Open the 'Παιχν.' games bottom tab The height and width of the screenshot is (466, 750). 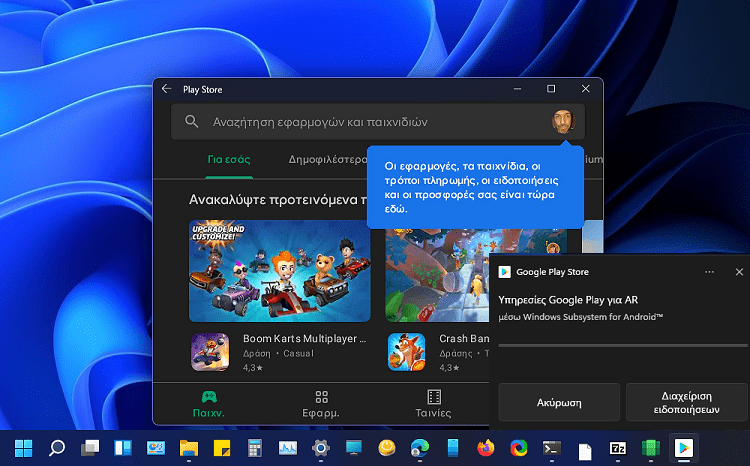coord(209,404)
